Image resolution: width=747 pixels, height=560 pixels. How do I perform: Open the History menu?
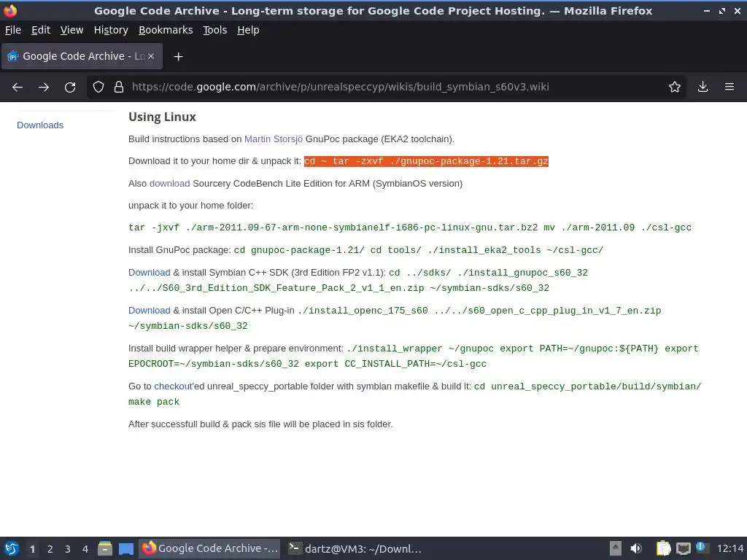111,30
